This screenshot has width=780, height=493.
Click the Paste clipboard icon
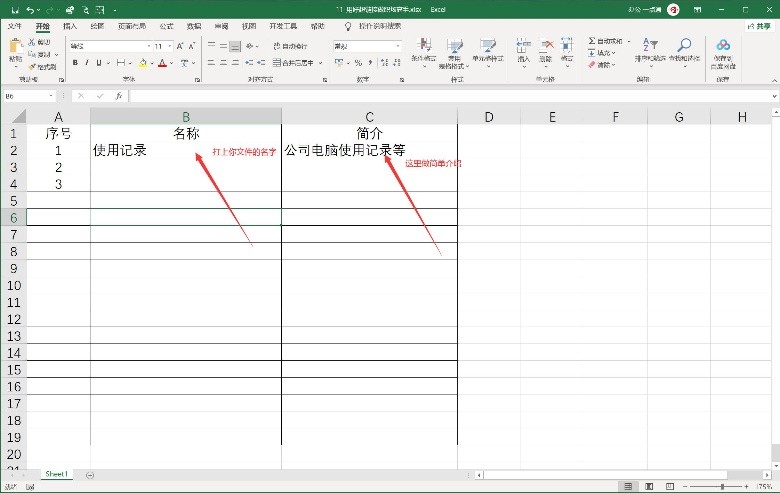click(15, 46)
